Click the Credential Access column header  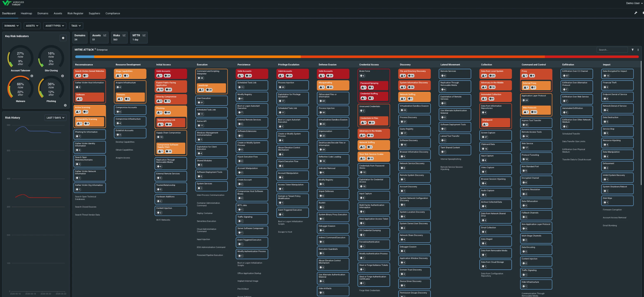(x=369, y=65)
